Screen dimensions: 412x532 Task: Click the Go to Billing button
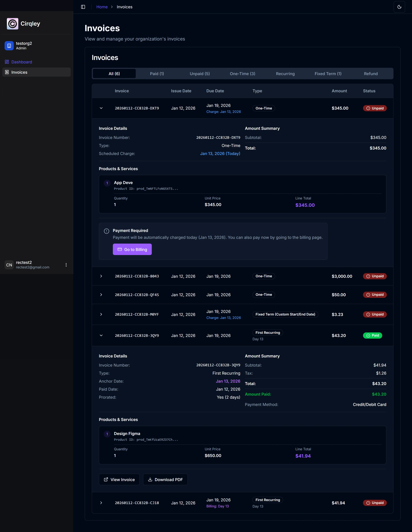132,249
